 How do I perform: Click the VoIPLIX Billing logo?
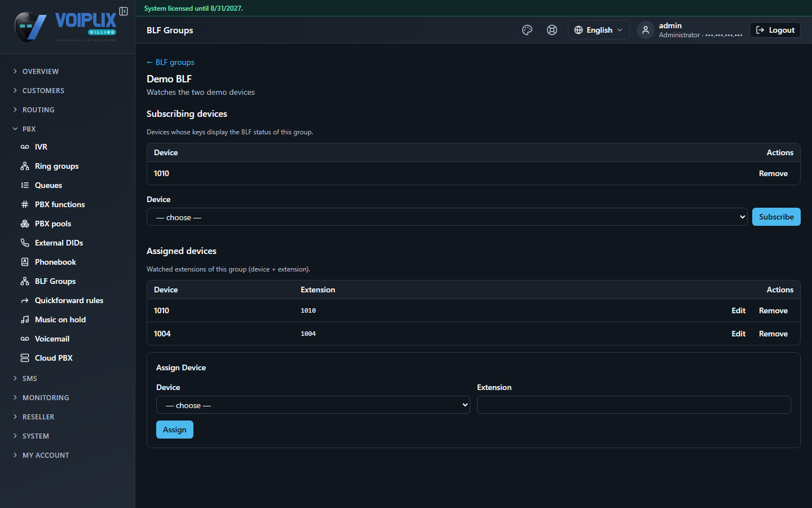click(65, 27)
